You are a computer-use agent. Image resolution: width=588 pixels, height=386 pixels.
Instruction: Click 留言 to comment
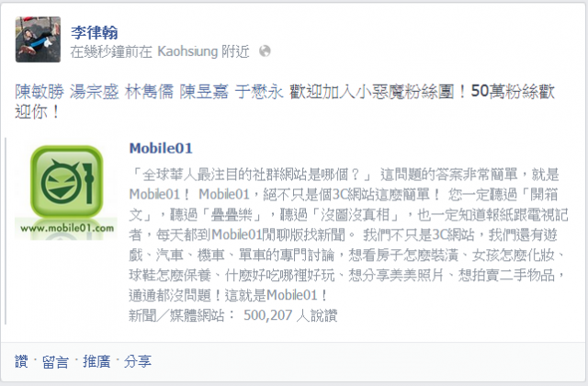tap(55, 361)
